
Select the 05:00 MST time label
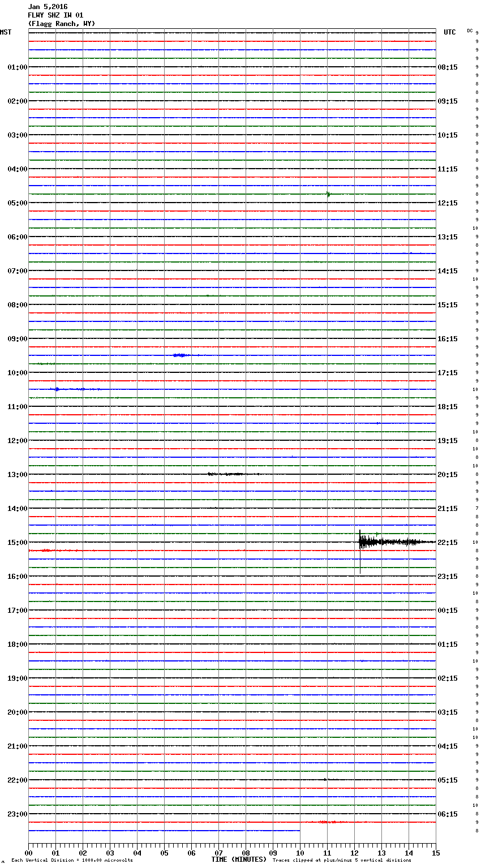coord(18,203)
